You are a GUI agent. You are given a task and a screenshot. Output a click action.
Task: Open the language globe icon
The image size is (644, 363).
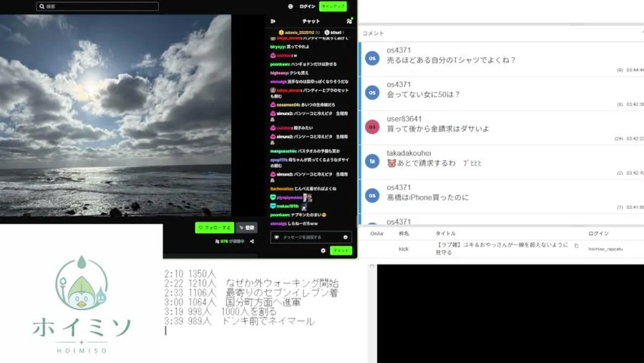[291, 7]
